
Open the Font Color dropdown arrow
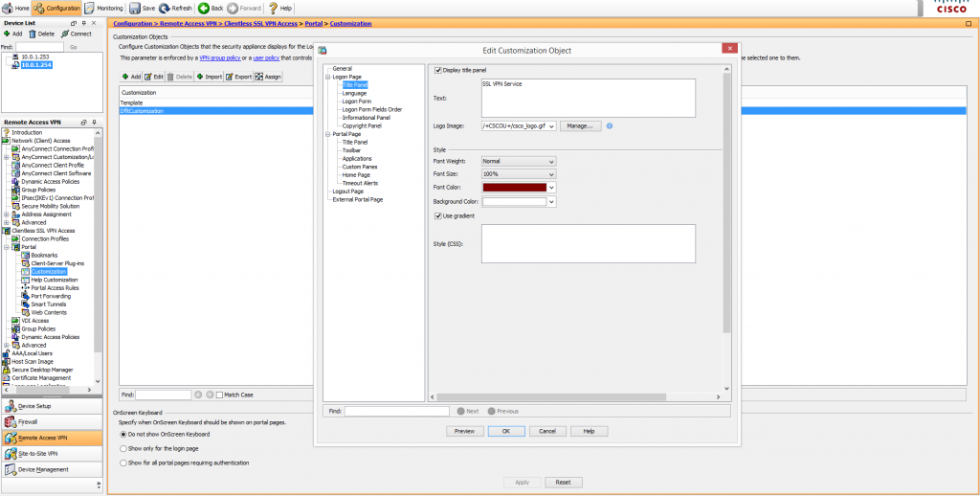551,187
